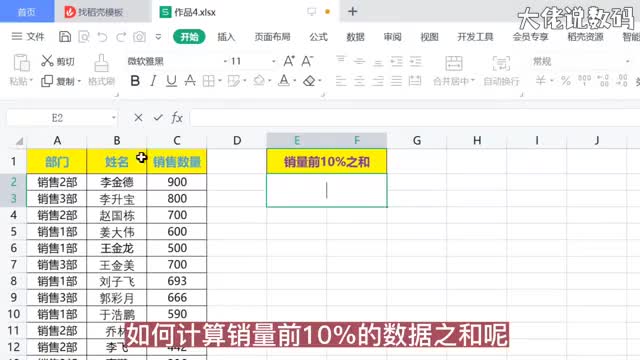
Task: Click the top align icon
Action: [x=340, y=61]
